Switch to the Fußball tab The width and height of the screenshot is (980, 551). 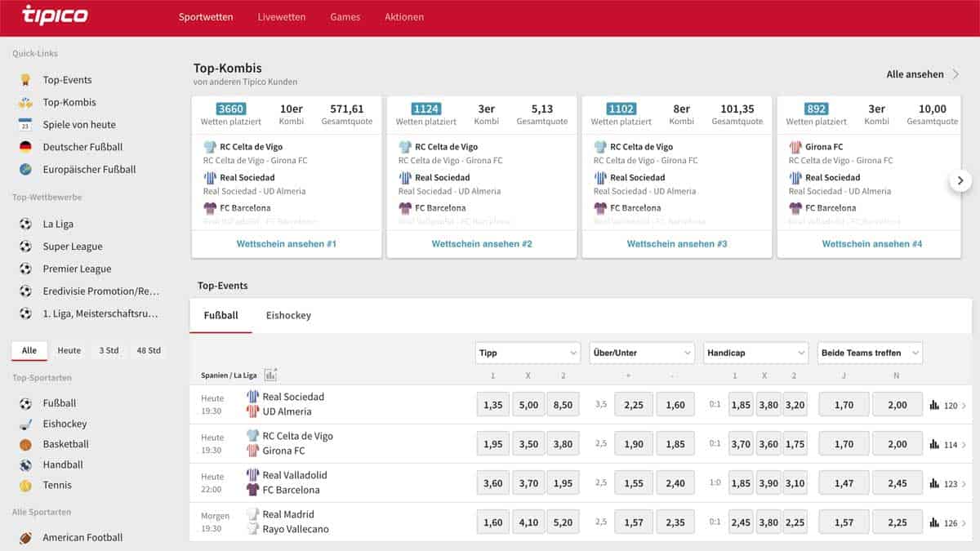point(221,315)
